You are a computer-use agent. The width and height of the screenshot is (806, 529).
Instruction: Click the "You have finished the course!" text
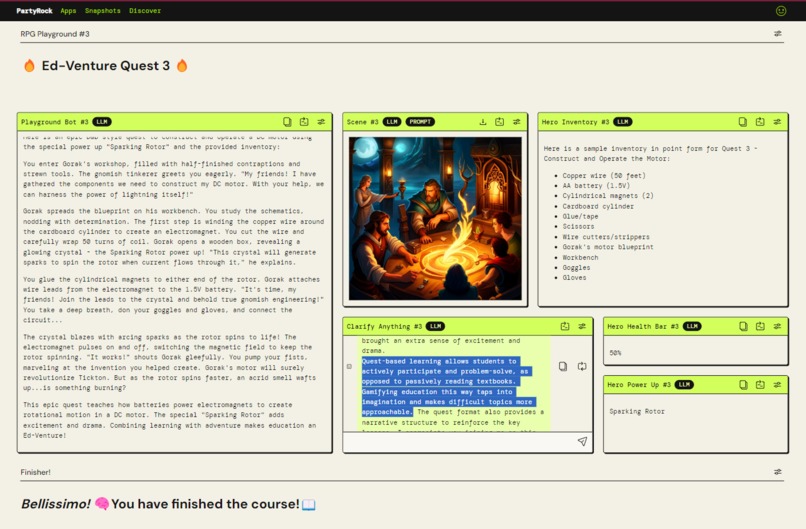pyautogui.click(x=205, y=504)
